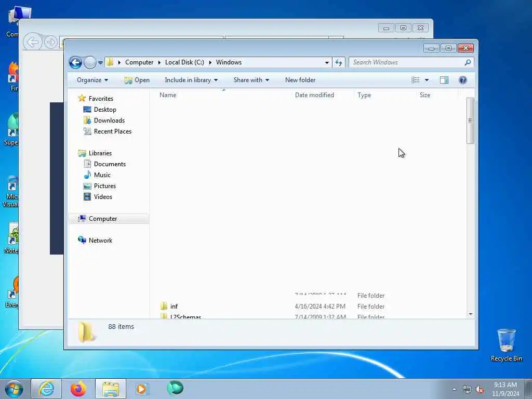Show hidden tray icons arrow

click(454, 390)
